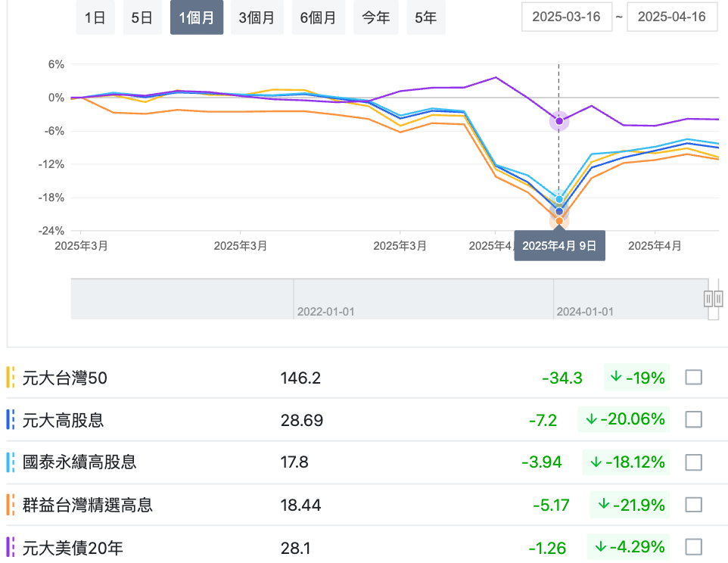
Task: Click the 群益台灣精選高息 fund name
Action: (x=88, y=505)
